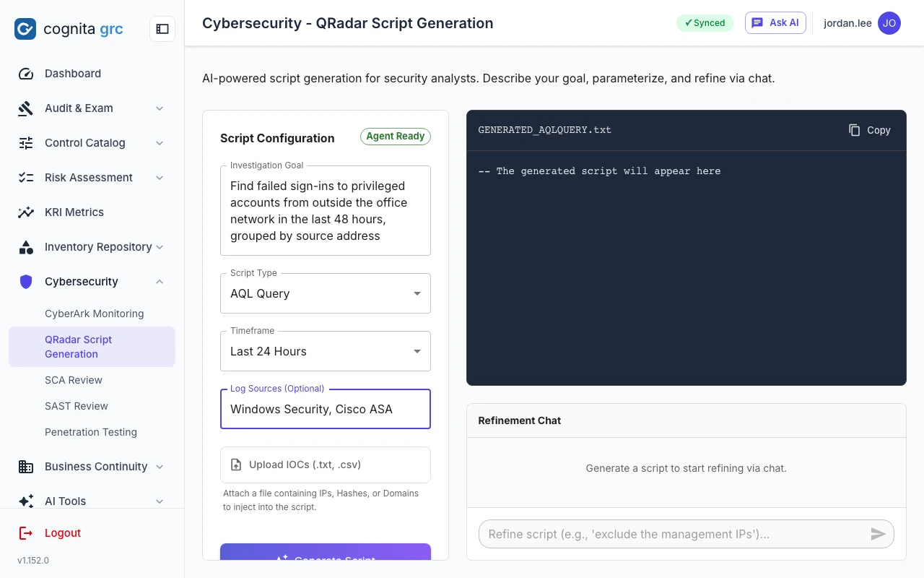Click the copy icon in script panel
The height and width of the screenshot is (578, 924).
tap(855, 130)
